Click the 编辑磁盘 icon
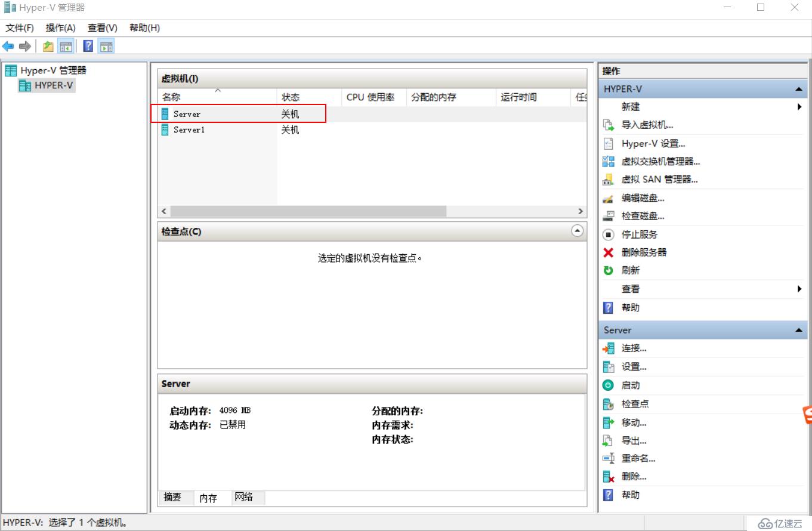 [609, 198]
